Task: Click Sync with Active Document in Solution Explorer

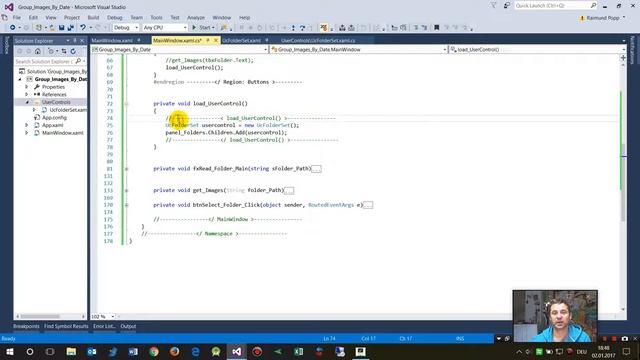Action: 64,51
